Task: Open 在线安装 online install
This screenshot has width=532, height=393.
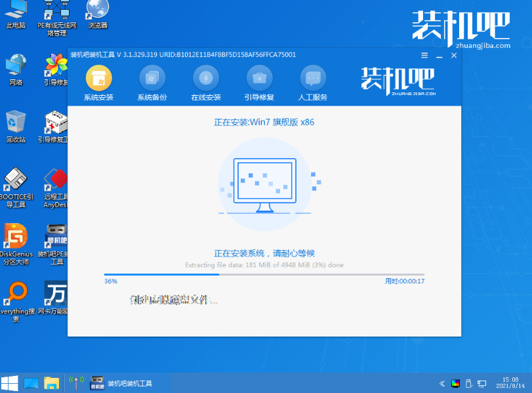Action: (x=205, y=79)
